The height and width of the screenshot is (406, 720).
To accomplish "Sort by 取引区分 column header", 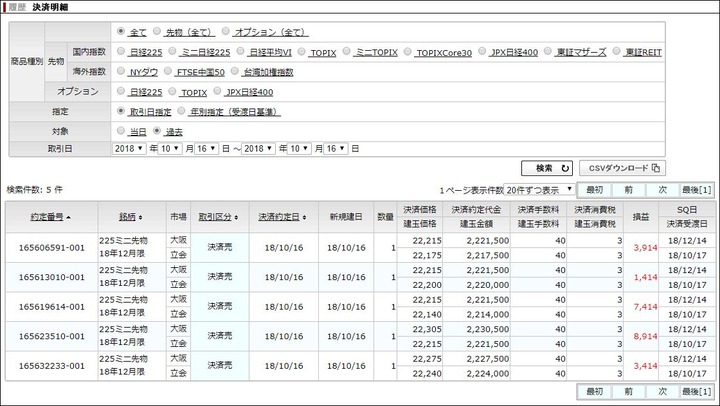I will coord(215,217).
